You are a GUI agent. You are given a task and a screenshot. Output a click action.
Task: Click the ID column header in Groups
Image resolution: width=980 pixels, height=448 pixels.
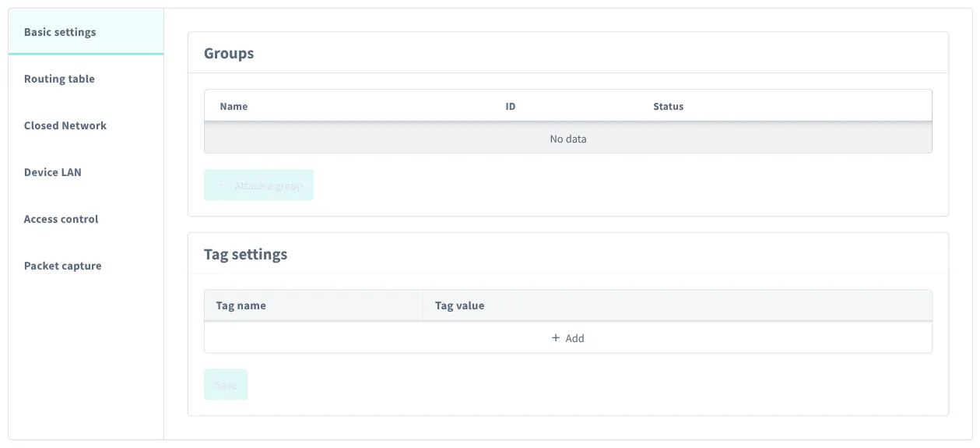coord(511,106)
